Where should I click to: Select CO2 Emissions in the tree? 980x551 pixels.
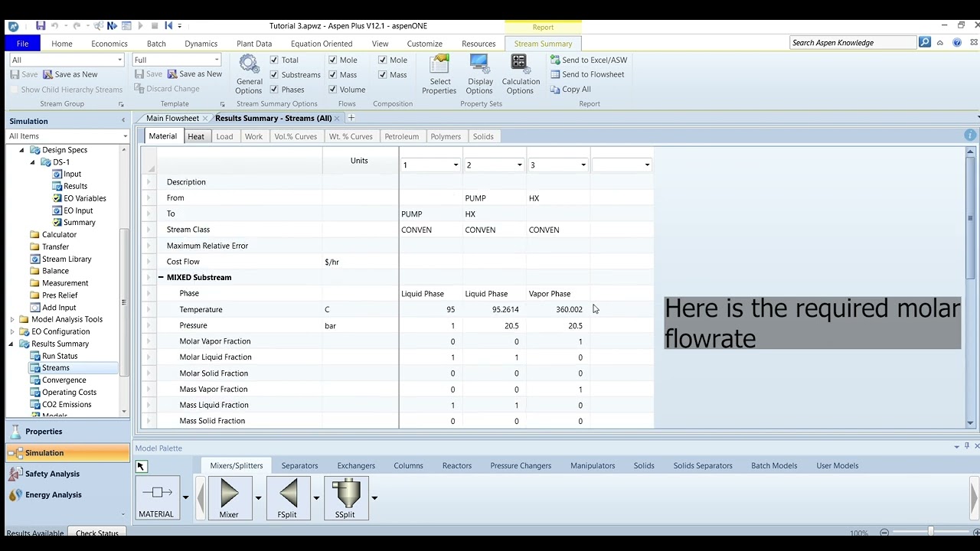(67, 404)
